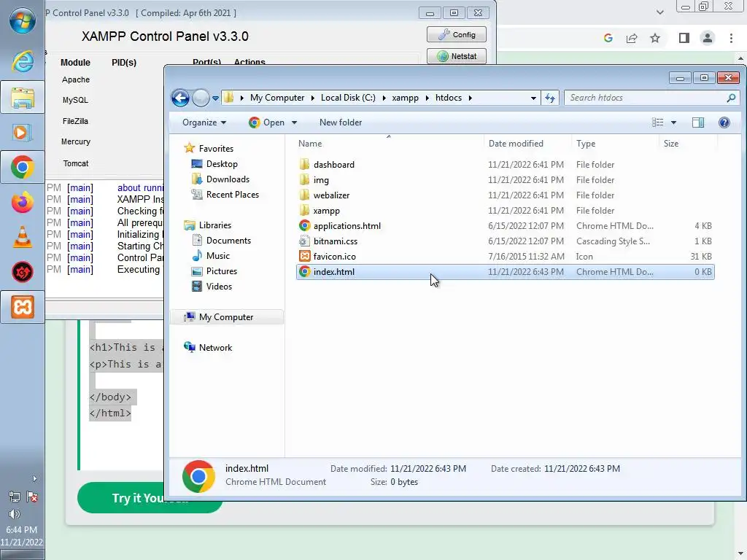Click the XAMPP Netstat button
This screenshot has height=560, width=747.
(457, 56)
